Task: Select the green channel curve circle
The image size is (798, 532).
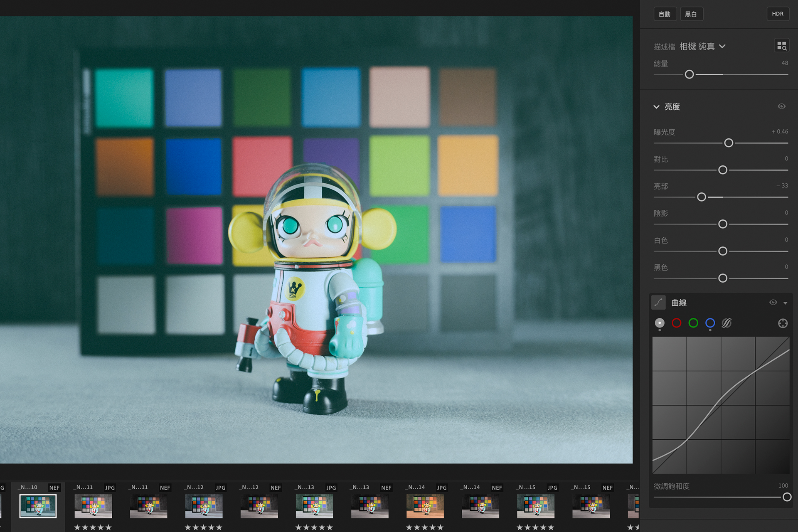Action: tap(693, 323)
